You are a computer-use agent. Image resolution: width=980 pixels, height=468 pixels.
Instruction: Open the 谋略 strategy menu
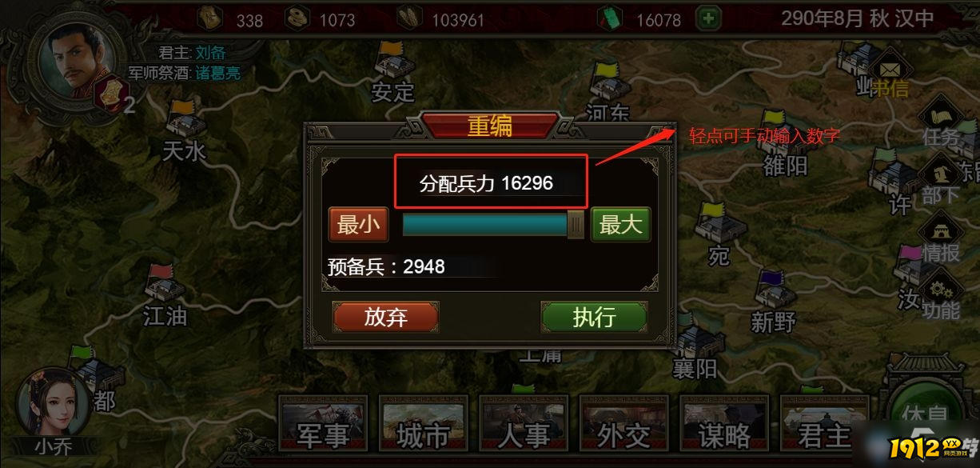pos(724,425)
